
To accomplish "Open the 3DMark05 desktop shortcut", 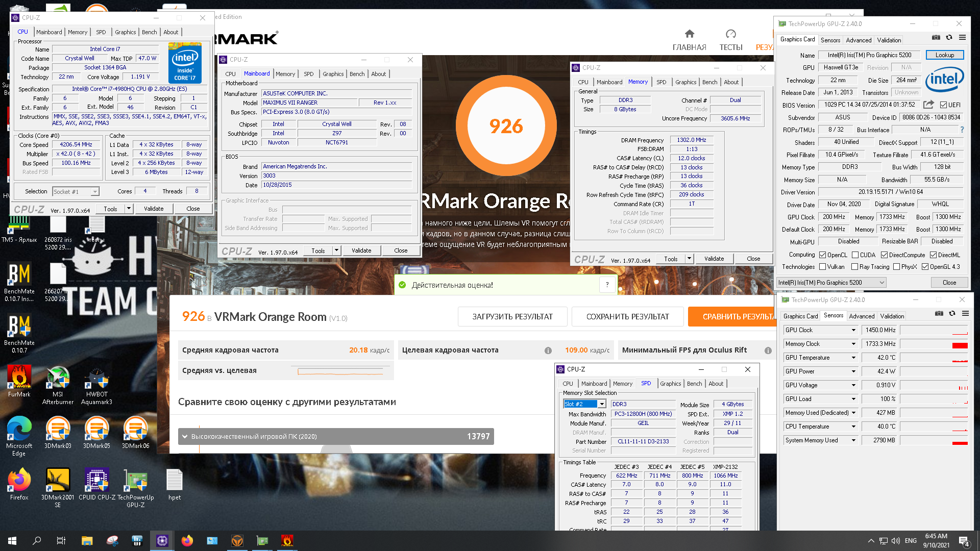I will 96,433.
